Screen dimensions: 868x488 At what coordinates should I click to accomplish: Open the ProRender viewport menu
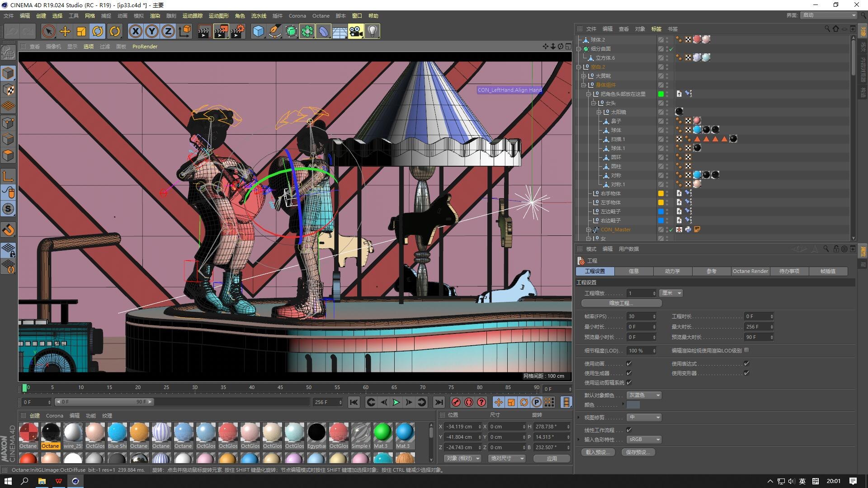pyautogui.click(x=145, y=47)
